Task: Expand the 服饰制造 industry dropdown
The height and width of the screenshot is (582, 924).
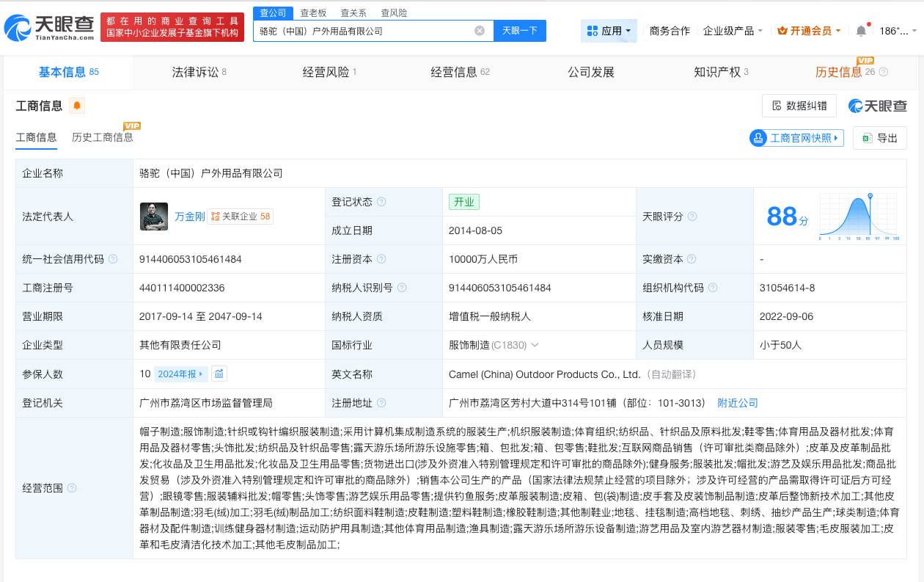Action: pos(535,345)
